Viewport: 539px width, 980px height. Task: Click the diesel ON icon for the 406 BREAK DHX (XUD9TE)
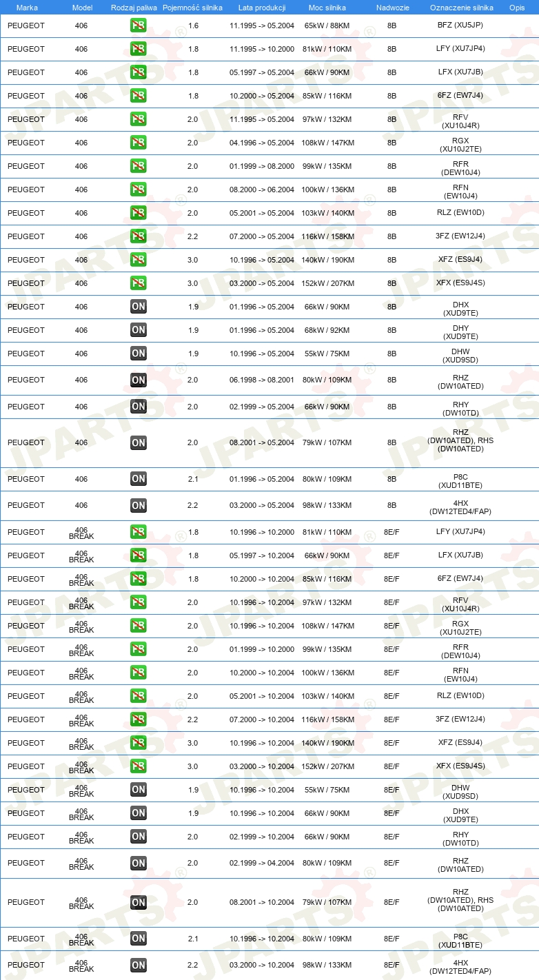point(139,813)
